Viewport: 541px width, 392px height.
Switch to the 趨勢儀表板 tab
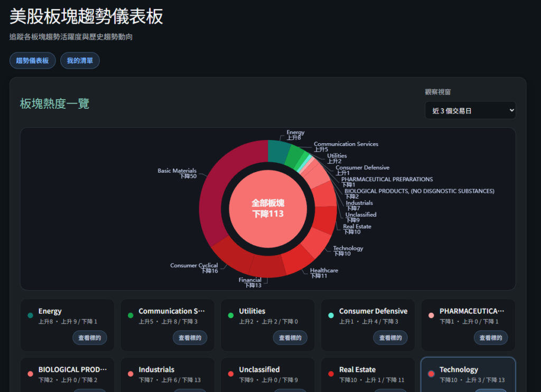pos(32,61)
